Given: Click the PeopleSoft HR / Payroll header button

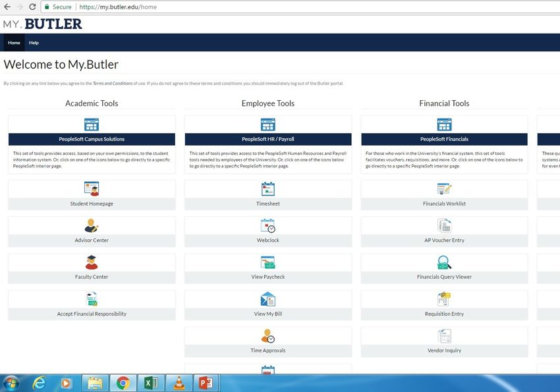Looking at the screenshot, I should click(268, 139).
